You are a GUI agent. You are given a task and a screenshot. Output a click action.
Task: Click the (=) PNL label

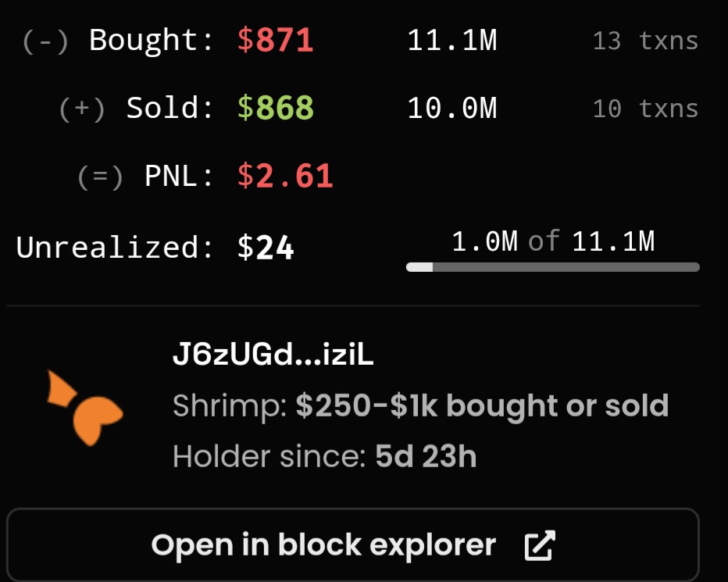(145, 177)
